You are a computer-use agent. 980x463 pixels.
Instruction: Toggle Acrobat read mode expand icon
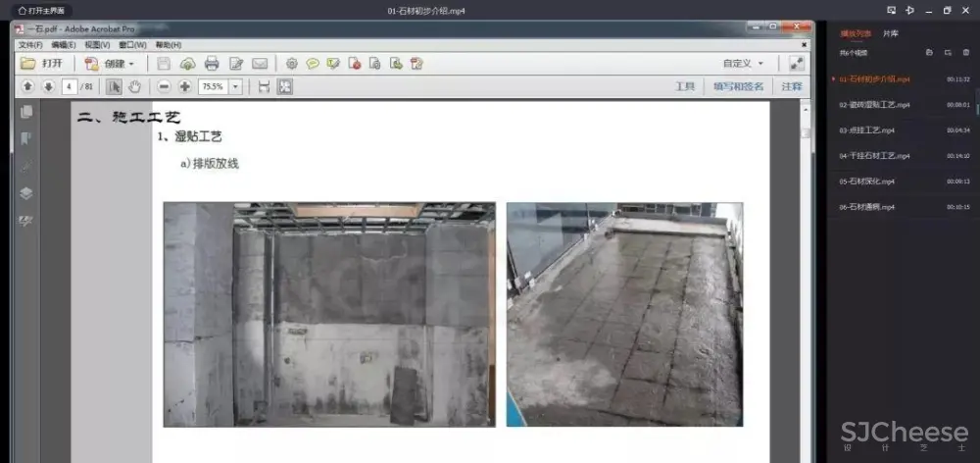tap(796, 63)
